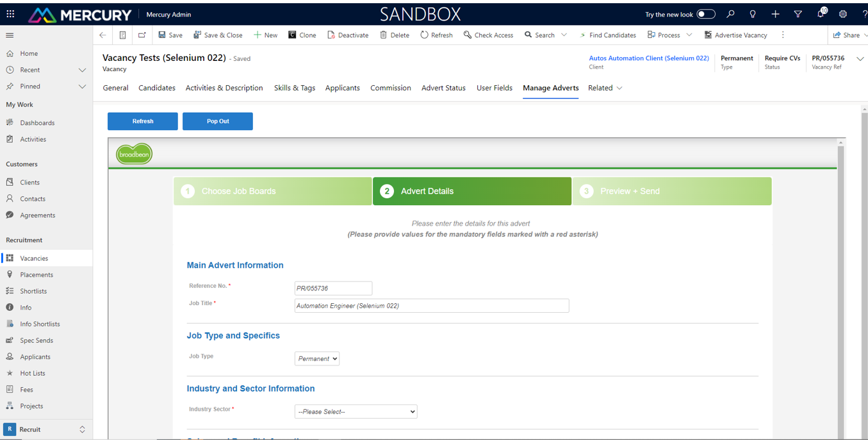Expand the Search command dropdown arrow
Viewport: 868px width, 441px height.
click(x=564, y=35)
